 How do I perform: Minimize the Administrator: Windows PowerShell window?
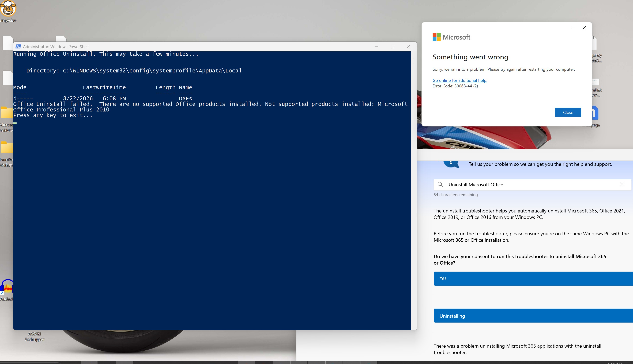(376, 47)
